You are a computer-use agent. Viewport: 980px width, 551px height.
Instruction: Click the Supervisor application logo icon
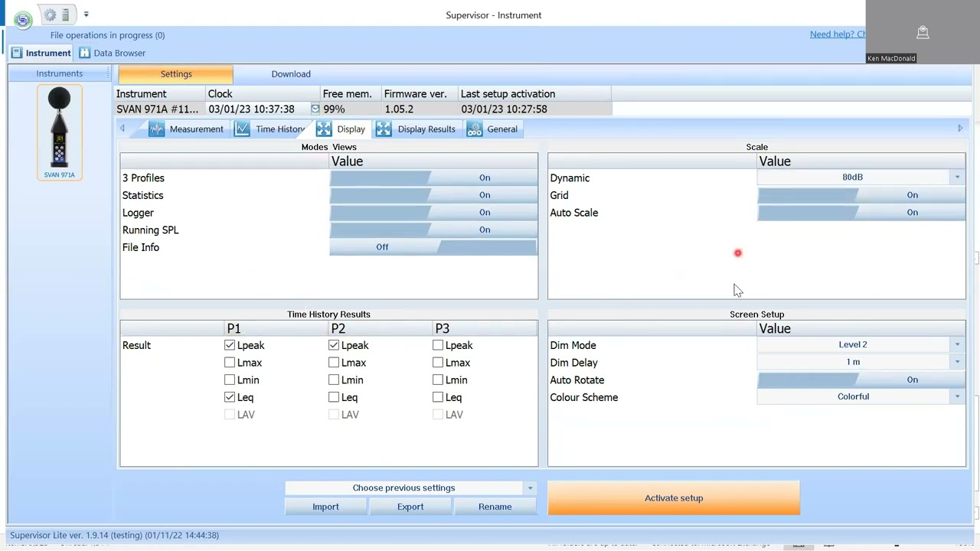tap(23, 19)
